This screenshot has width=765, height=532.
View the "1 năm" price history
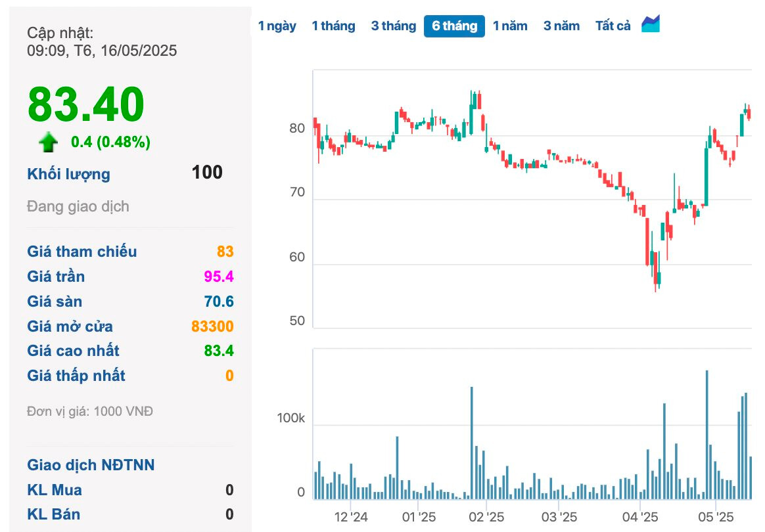511,26
